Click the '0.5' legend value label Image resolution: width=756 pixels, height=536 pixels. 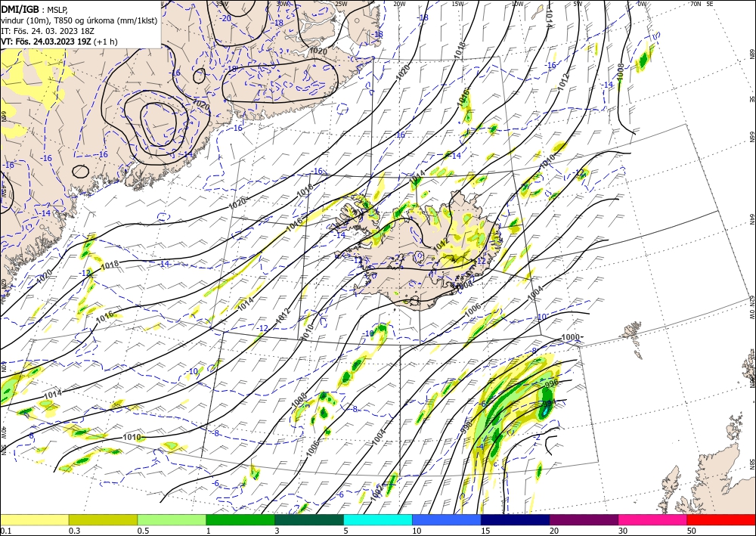pyautogui.click(x=143, y=531)
